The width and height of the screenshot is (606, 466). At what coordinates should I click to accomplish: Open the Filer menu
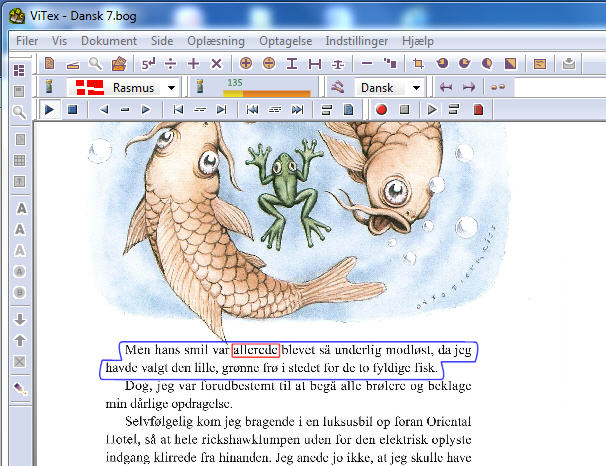tap(27, 41)
